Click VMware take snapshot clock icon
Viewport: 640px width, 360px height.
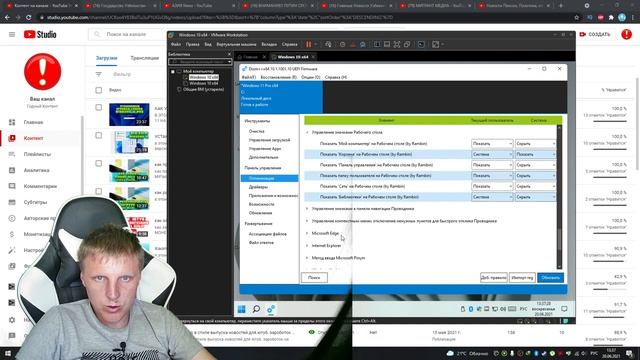[x=342, y=44]
